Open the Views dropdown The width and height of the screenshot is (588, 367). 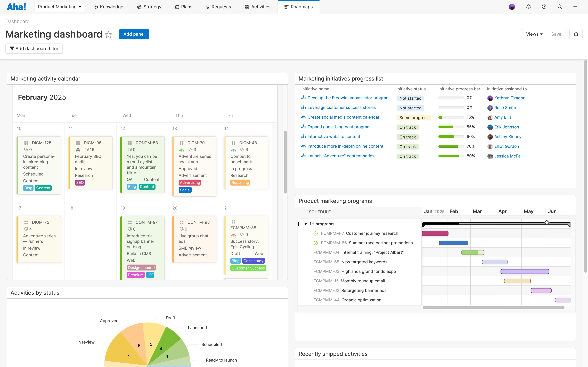tap(534, 34)
